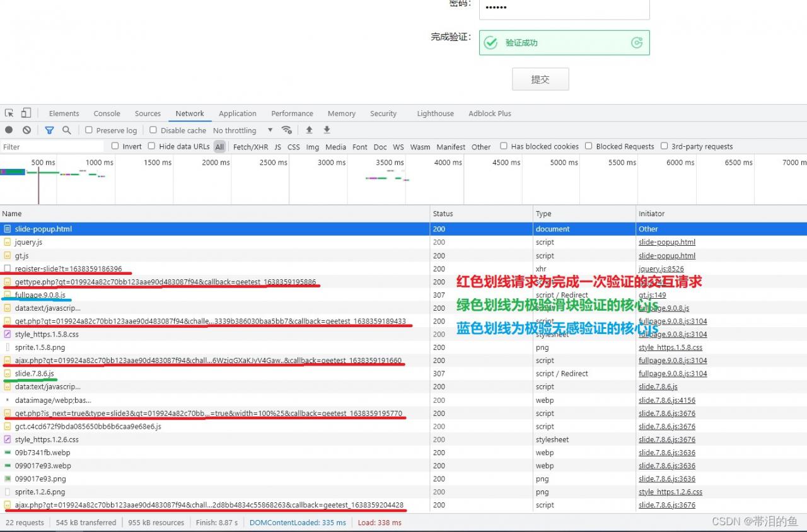Viewport: 807px width, 532px height.
Task: Filter requests by Img
Action: coord(313,147)
